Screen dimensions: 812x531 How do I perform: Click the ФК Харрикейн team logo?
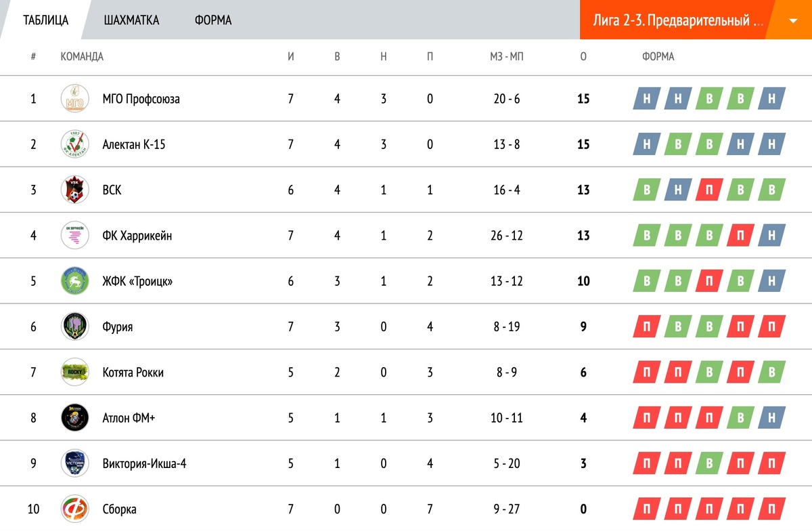(x=74, y=235)
